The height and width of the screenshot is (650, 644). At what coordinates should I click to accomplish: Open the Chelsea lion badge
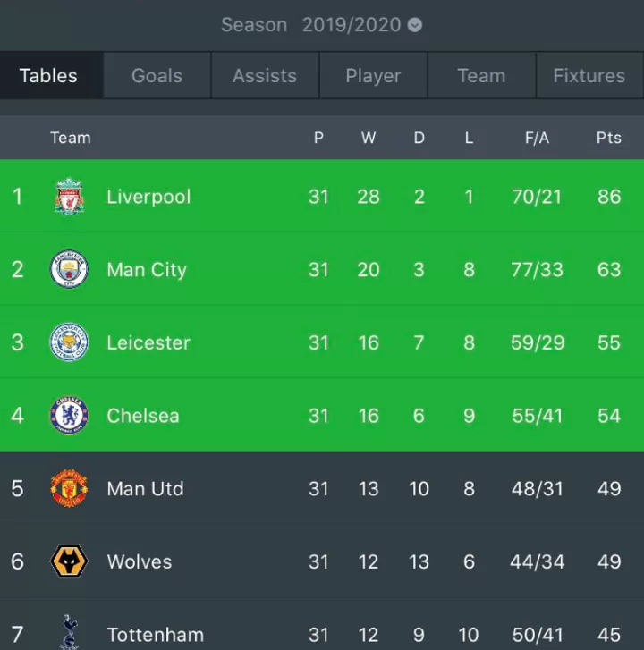click(x=69, y=416)
